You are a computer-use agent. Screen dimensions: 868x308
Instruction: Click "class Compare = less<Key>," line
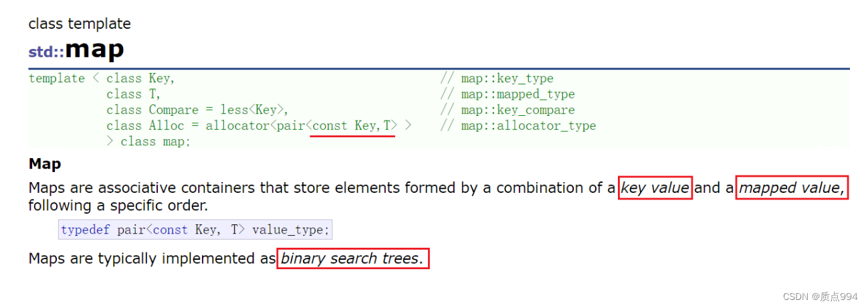coord(197,110)
